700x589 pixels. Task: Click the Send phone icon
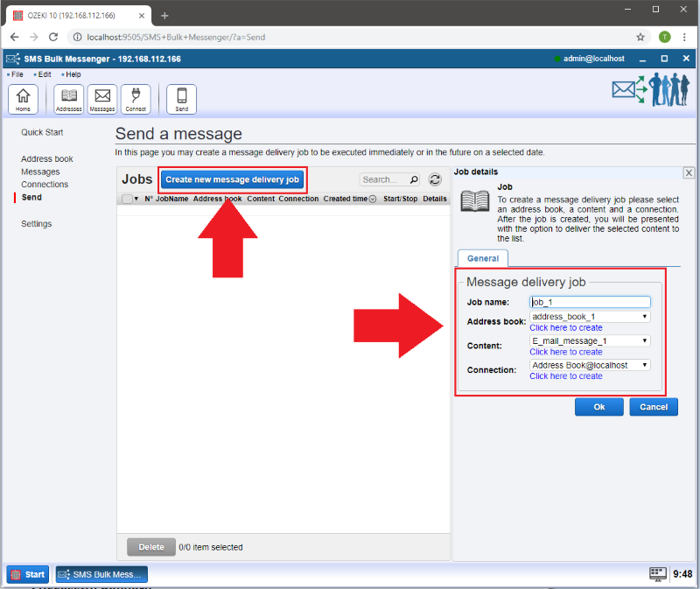point(181,99)
